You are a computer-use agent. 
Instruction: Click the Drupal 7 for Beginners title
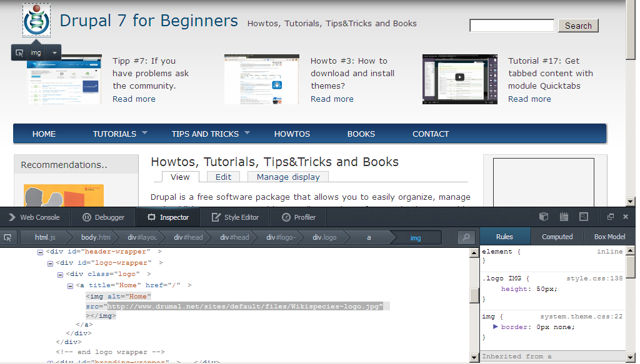pyautogui.click(x=149, y=21)
